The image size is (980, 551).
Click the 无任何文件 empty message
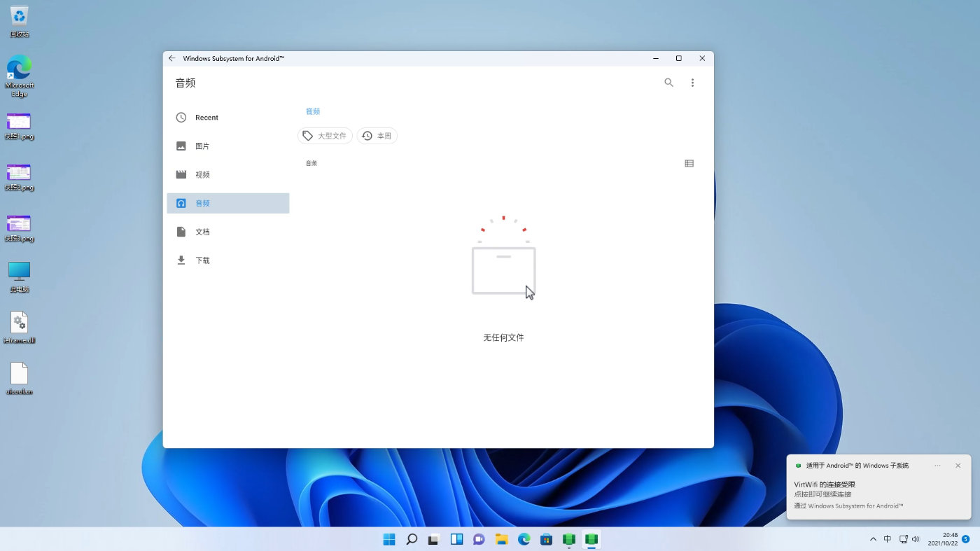point(503,337)
